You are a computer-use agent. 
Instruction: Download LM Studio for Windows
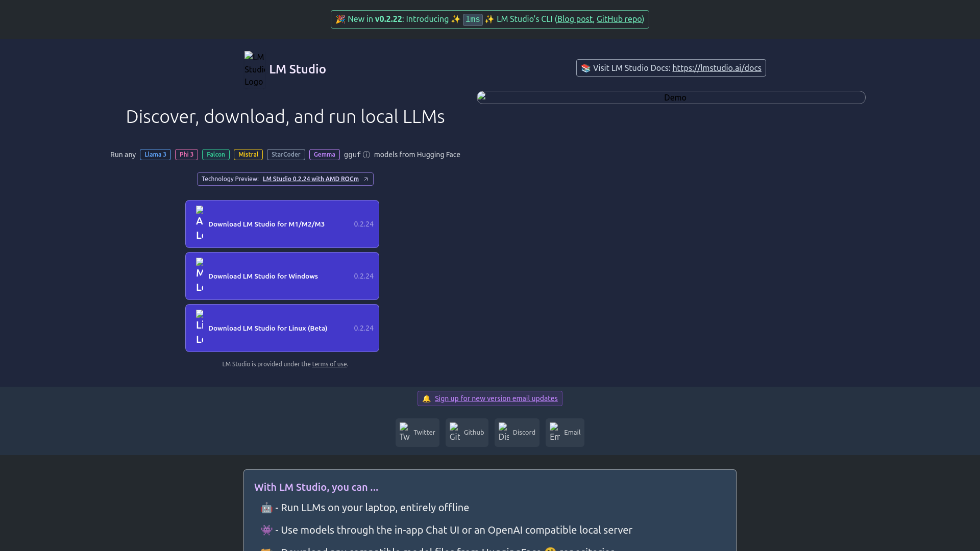click(282, 276)
